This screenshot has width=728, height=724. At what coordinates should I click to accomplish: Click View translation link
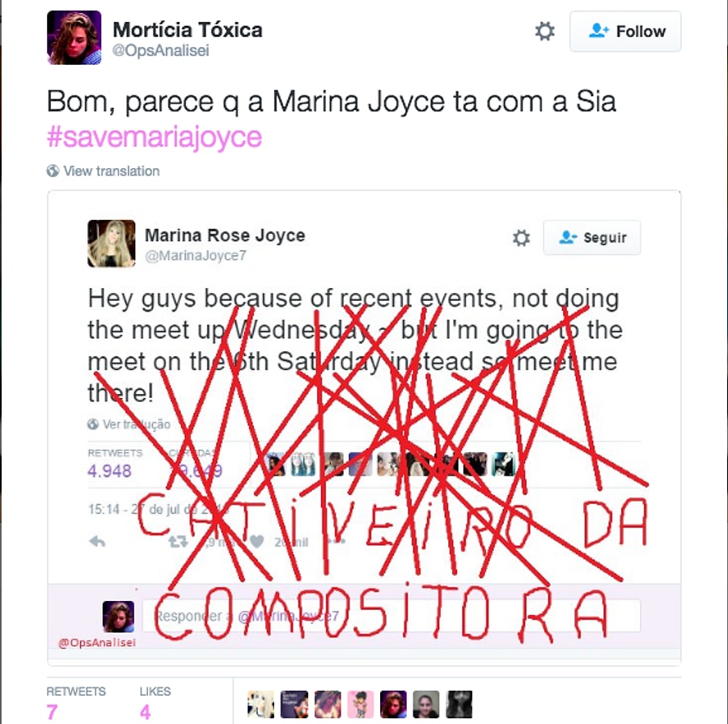[112, 171]
